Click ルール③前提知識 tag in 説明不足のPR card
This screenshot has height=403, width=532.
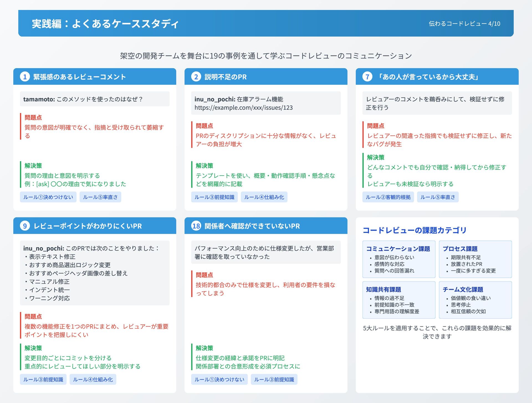[214, 197]
